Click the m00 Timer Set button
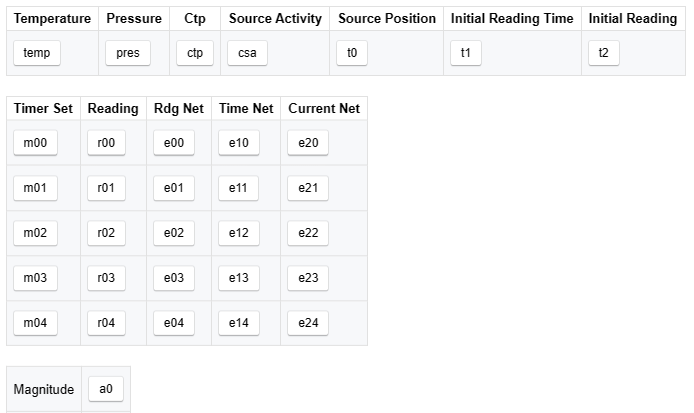The image size is (694, 413). (35, 143)
